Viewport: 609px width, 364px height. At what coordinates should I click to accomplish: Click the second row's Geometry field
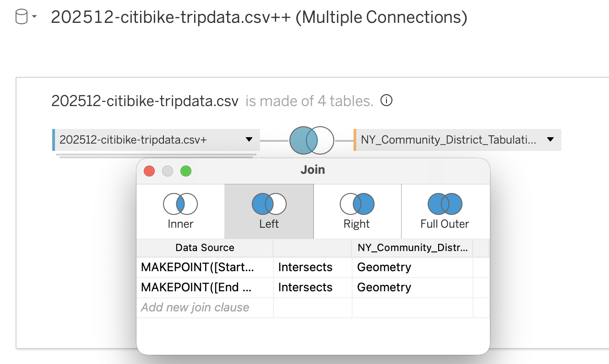tap(384, 287)
